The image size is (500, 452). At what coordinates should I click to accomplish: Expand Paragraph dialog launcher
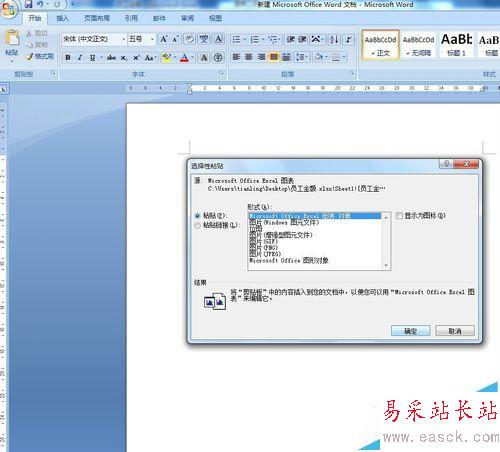pyautogui.click(x=352, y=73)
